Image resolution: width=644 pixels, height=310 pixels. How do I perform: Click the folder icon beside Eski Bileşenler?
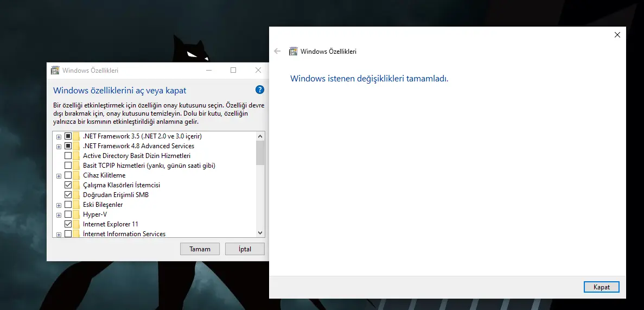point(76,204)
